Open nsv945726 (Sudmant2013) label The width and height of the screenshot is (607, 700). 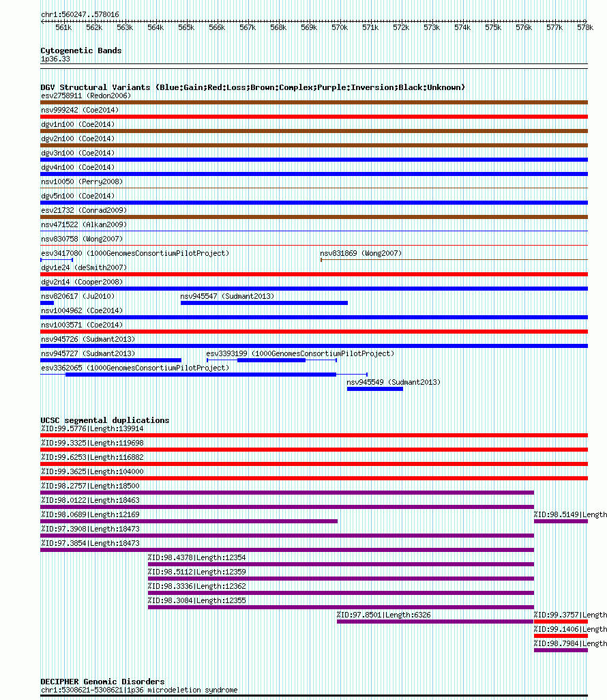(x=88, y=339)
